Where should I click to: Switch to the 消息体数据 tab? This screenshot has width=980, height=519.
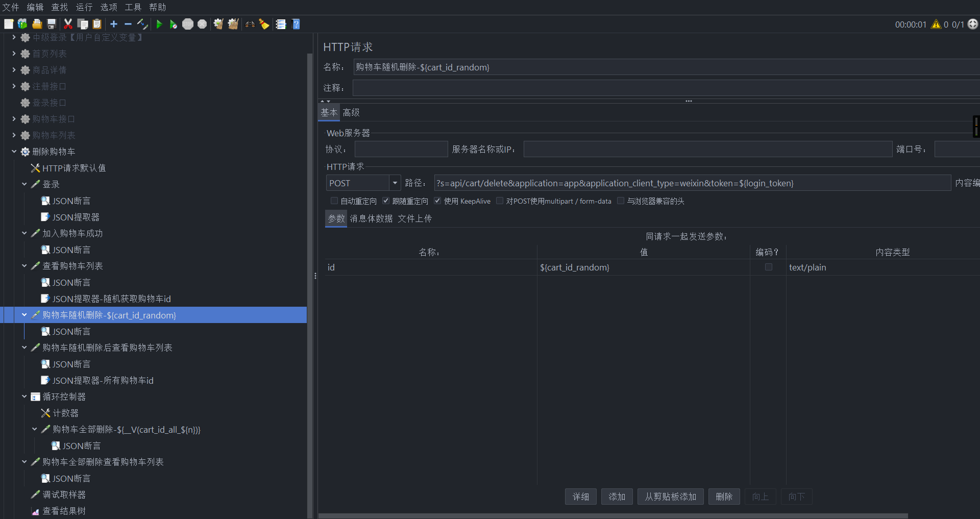tap(371, 218)
